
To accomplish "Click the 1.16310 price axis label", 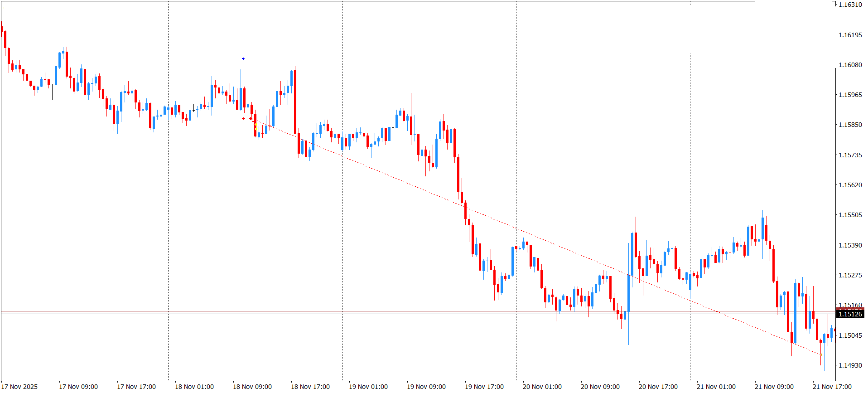I will (850, 5).
